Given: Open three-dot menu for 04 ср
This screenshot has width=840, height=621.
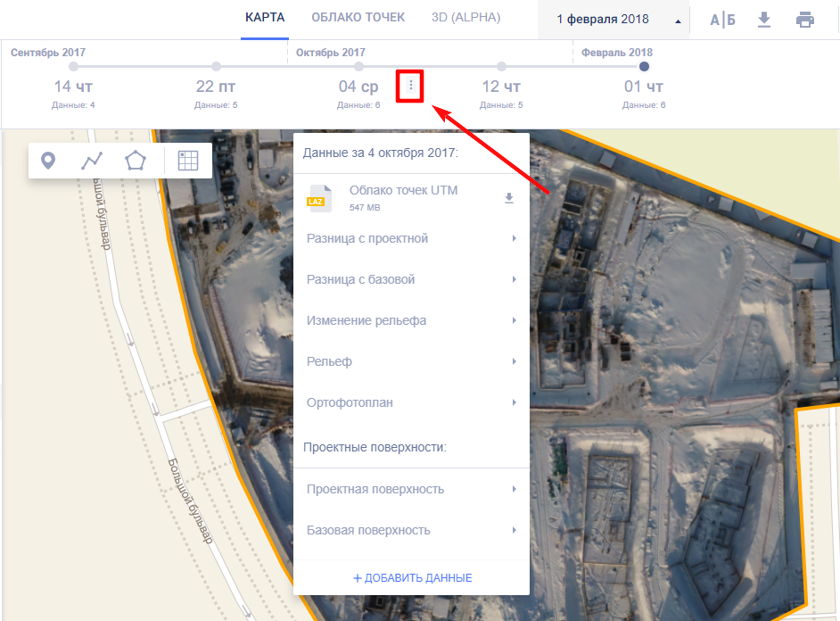Looking at the screenshot, I should [411, 87].
